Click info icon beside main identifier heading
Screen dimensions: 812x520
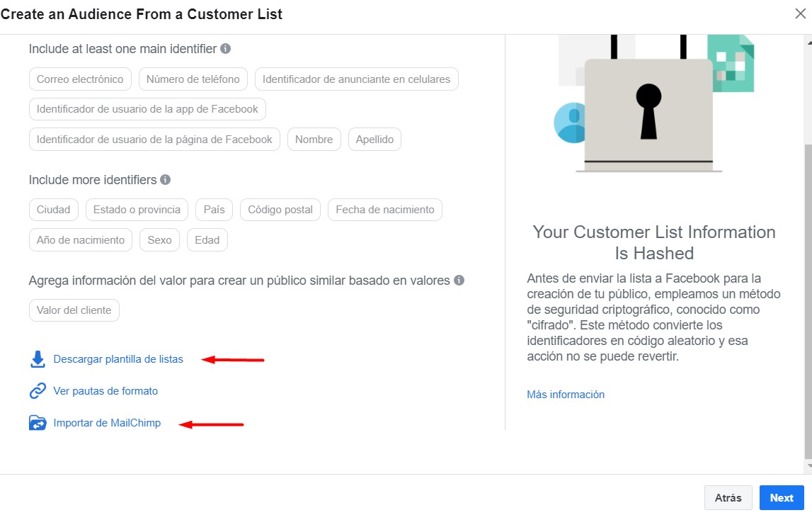coord(225,49)
